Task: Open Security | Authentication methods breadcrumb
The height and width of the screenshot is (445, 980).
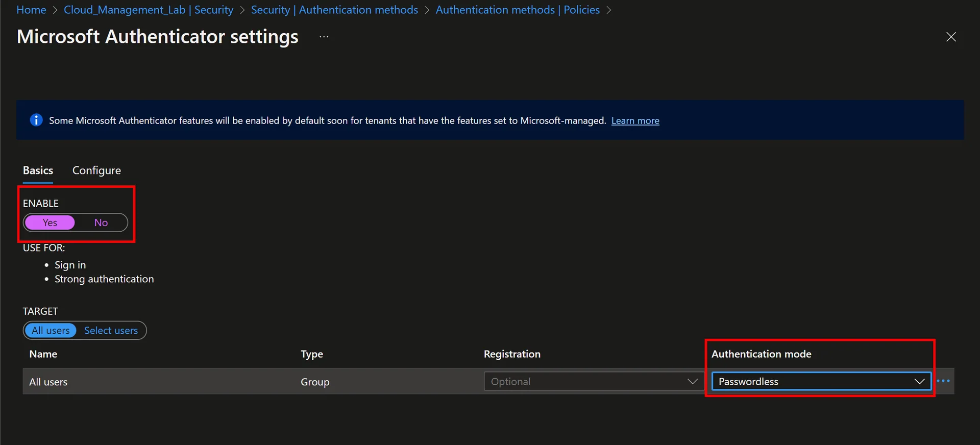Action: [334, 10]
